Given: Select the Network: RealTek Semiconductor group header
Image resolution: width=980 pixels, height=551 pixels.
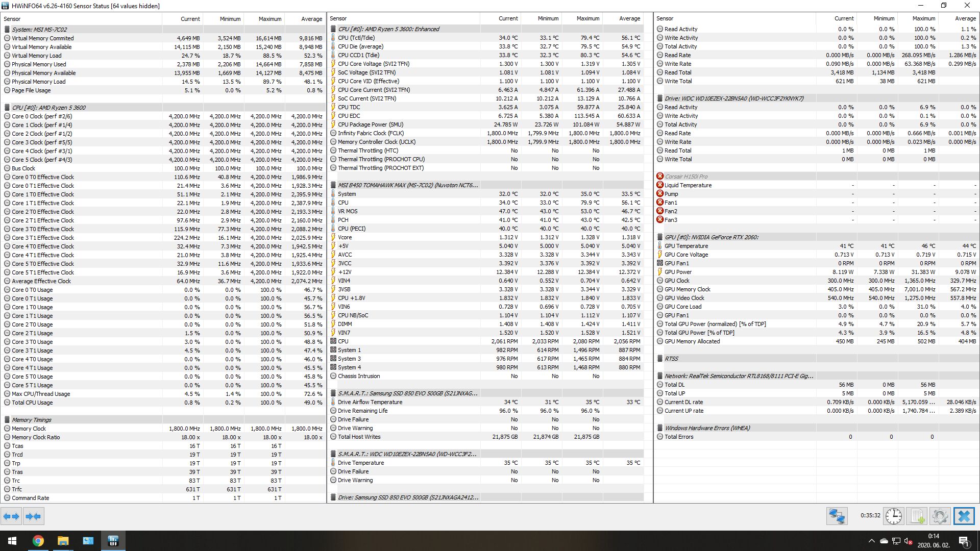Looking at the screenshot, I should click(x=817, y=376).
